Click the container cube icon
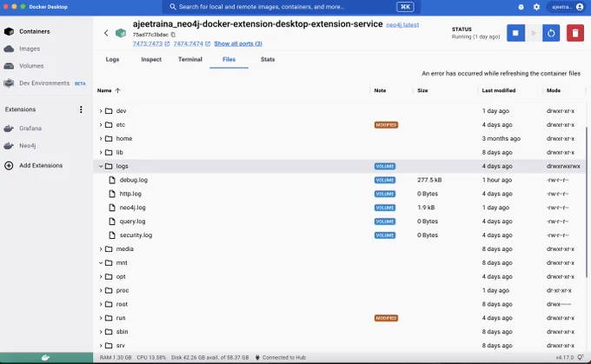 [121, 33]
